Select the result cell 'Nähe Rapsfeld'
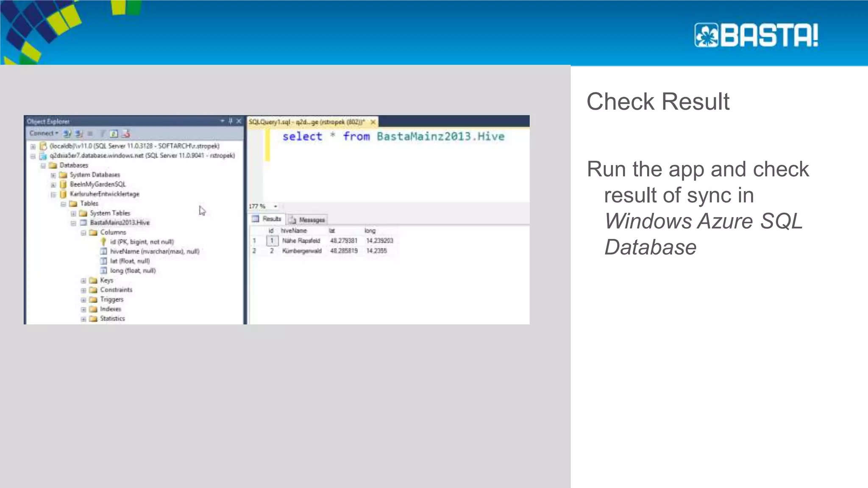Image resolution: width=868 pixels, height=488 pixels. pyautogui.click(x=301, y=241)
